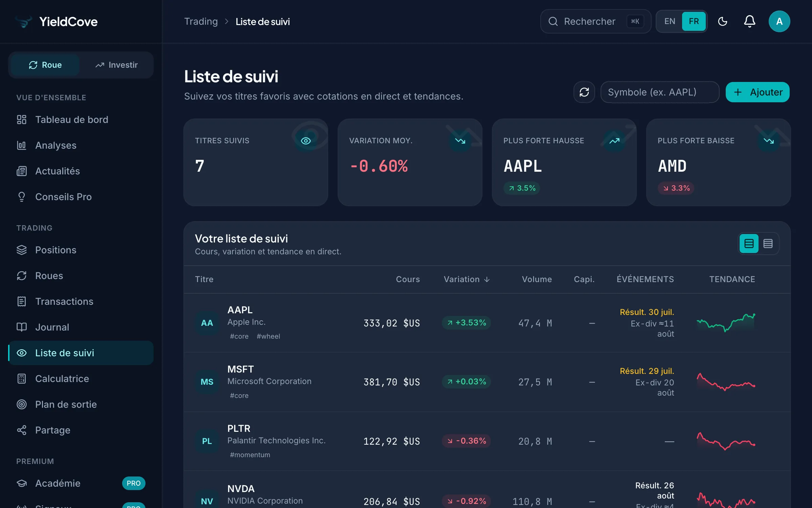The height and width of the screenshot is (508, 812).
Task: Click the +3.53% variation badge
Action: point(466,323)
